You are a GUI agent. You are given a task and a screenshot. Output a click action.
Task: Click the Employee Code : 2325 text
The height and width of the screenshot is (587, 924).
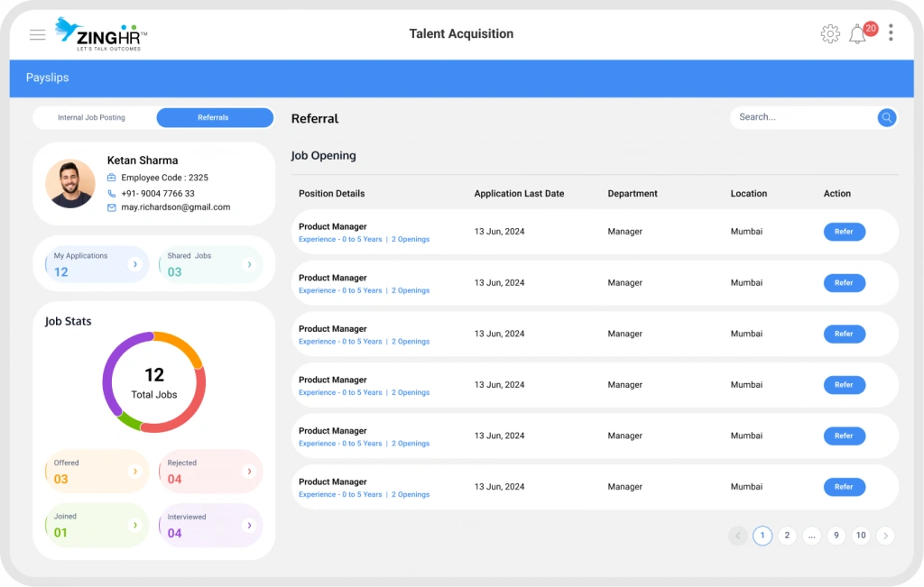[164, 178]
